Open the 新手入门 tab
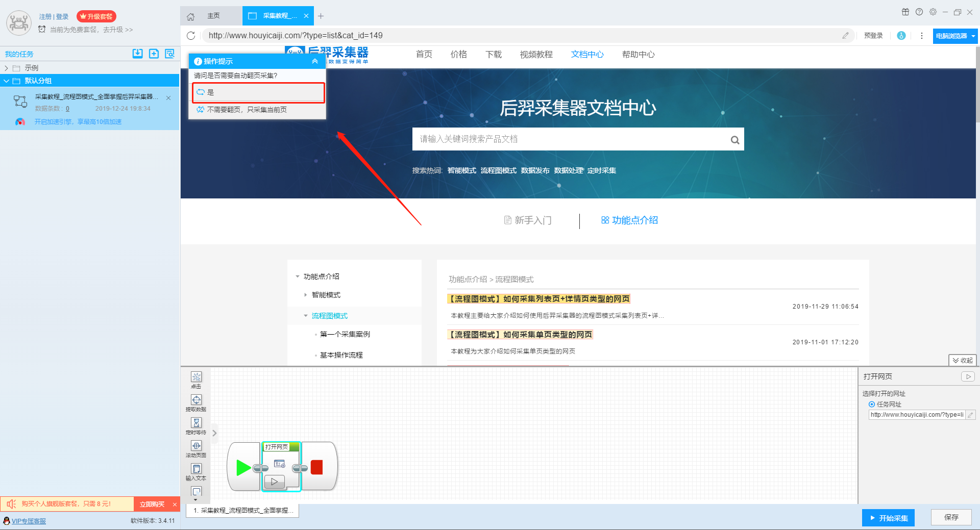Image resolution: width=980 pixels, height=530 pixels. click(x=528, y=220)
